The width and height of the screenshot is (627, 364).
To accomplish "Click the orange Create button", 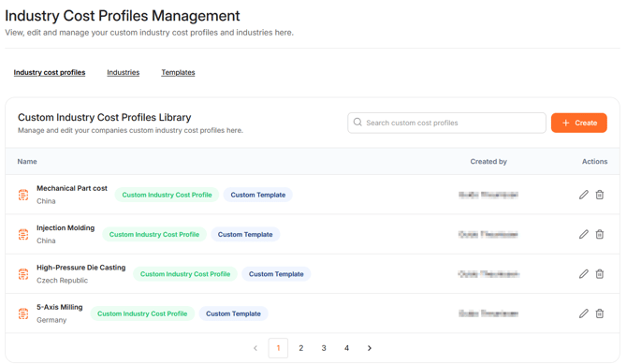I will (578, 123).
